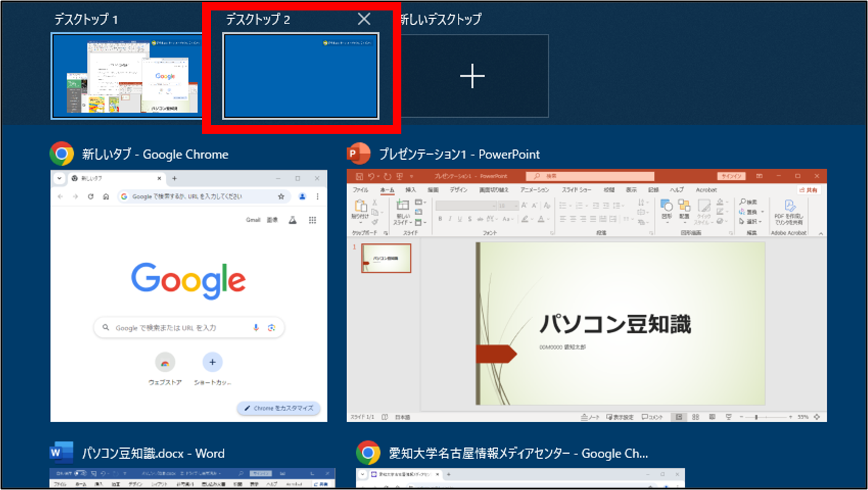Toggle Bold (B) in the PowerPoint ribbon
The width and height of the screenshot is (868, 490).
[440, 219]
